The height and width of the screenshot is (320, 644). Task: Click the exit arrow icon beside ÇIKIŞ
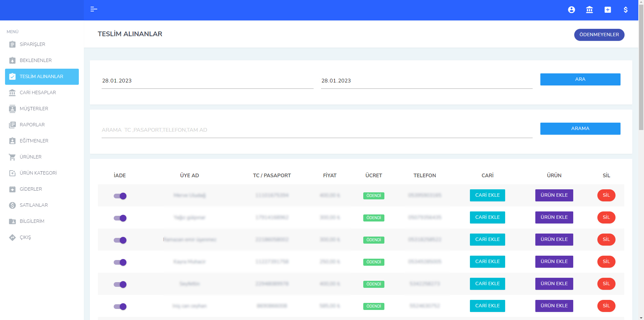(12, 237)
